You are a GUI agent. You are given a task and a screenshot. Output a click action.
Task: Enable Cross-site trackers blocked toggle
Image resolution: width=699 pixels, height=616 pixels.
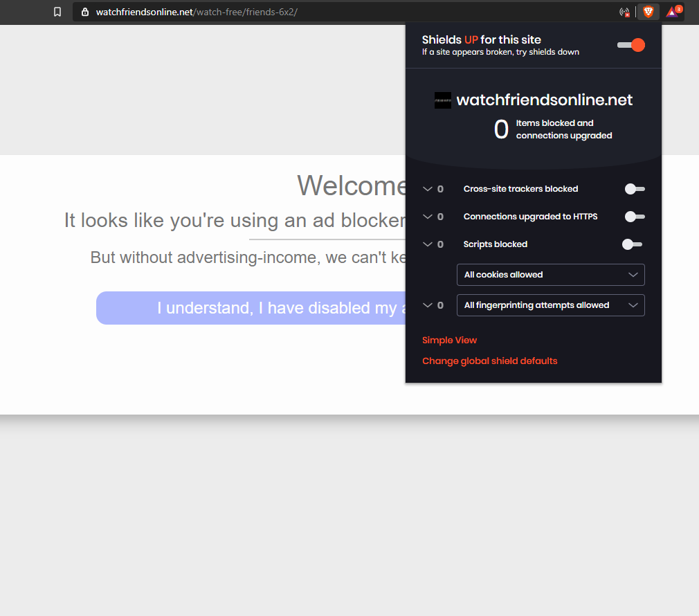tap(635, 189)
